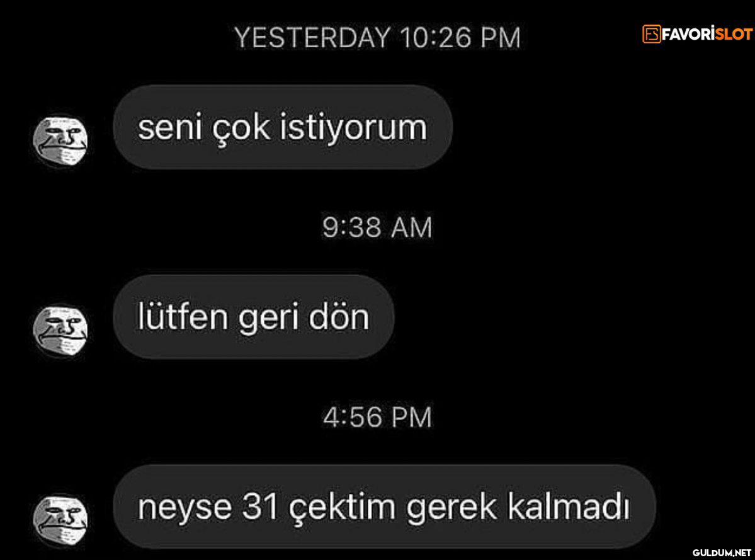Select the "seni çok istiyorum" message bubble
Viewport: 755px width, 560px height.
click(283, 127)
